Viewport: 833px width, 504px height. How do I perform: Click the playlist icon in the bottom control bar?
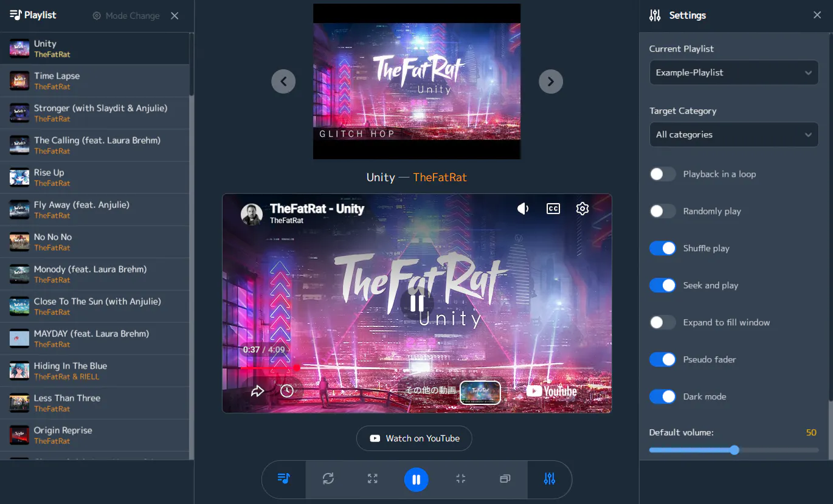(283, 478)
